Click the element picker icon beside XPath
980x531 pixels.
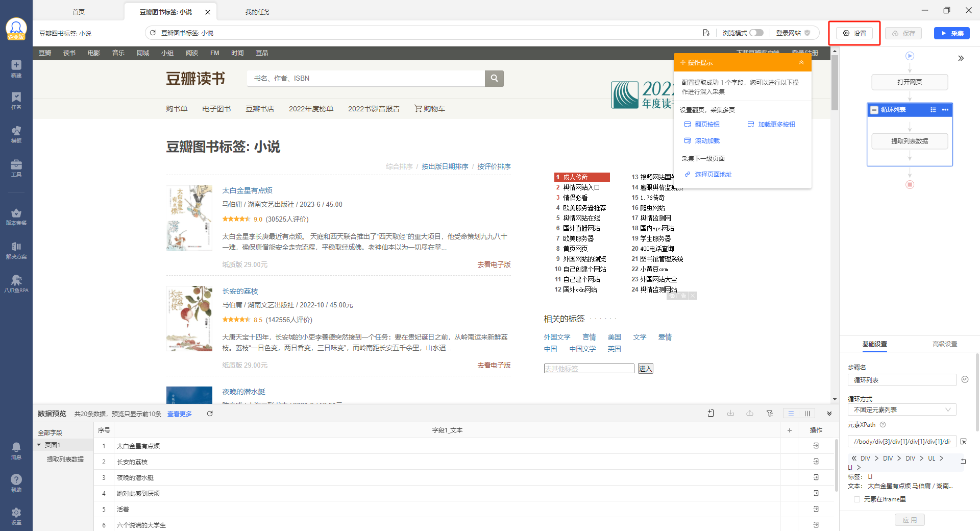(964, 442)
